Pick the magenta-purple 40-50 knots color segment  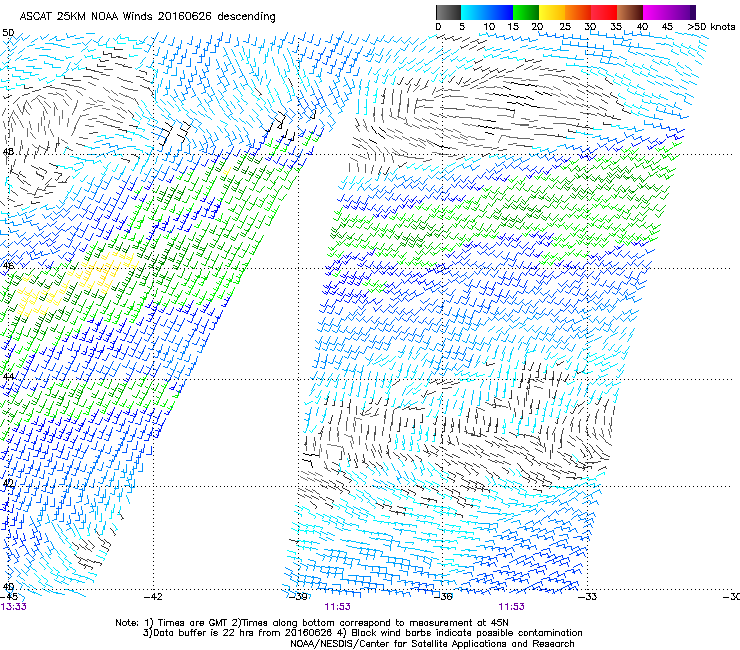coord(669,12)
